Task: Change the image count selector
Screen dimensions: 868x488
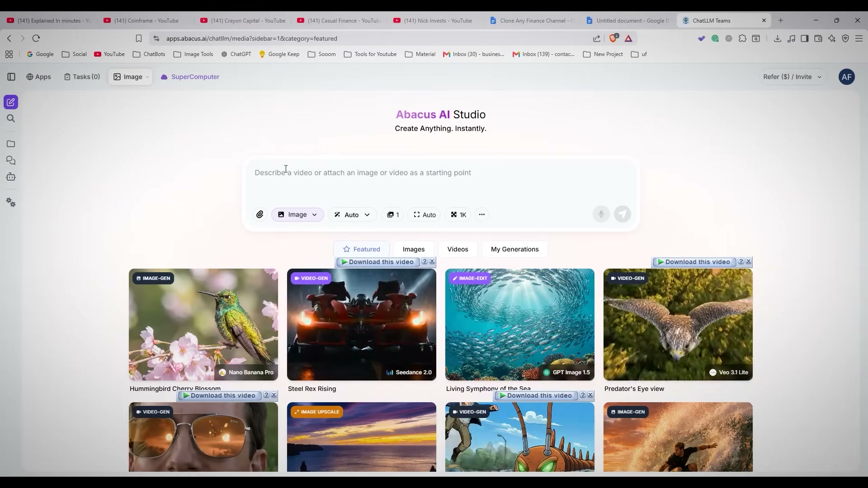Action: [x=393, y=215]
